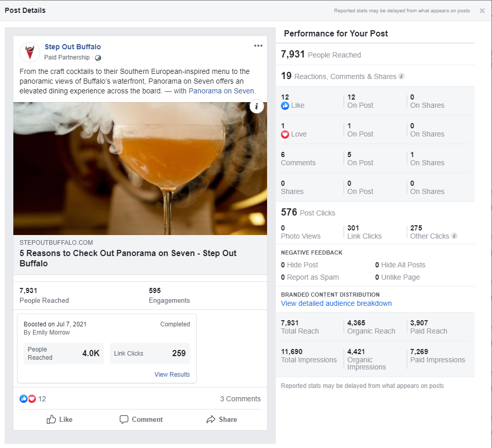Click the BRANDED CONTENT DISTRIBUTION heading
The width and height of the screenshot is (492, 448).
point(330,295)
